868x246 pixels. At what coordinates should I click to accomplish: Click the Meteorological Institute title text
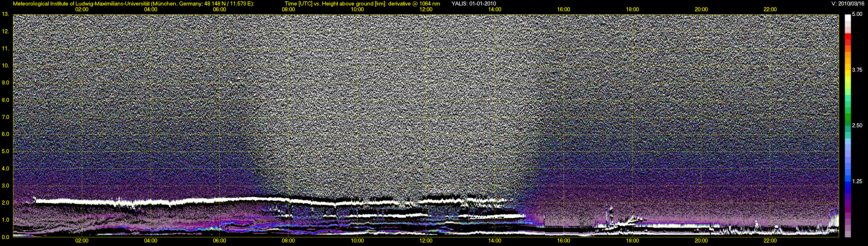[x=134, y=4]
